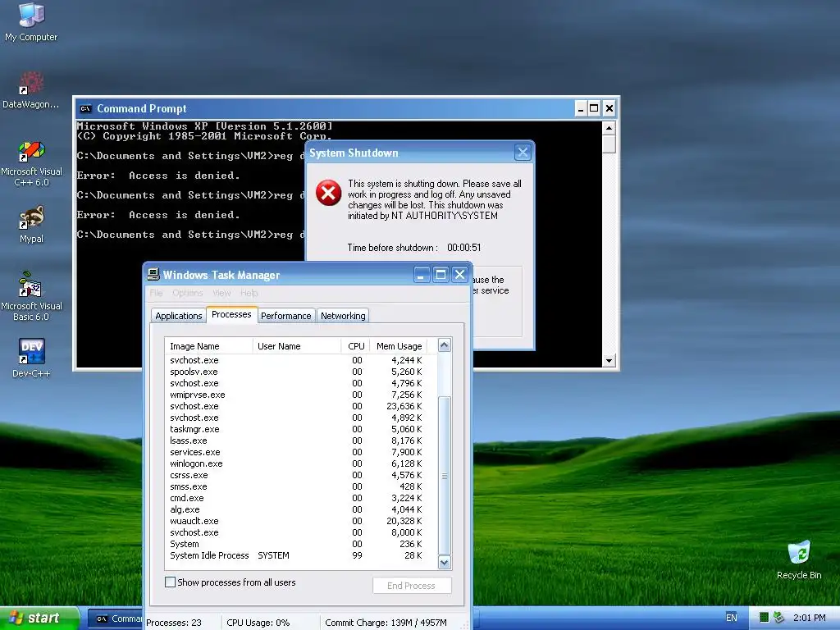
Task: Sort processes by Mem Usage column
Action: coord(399,346)
